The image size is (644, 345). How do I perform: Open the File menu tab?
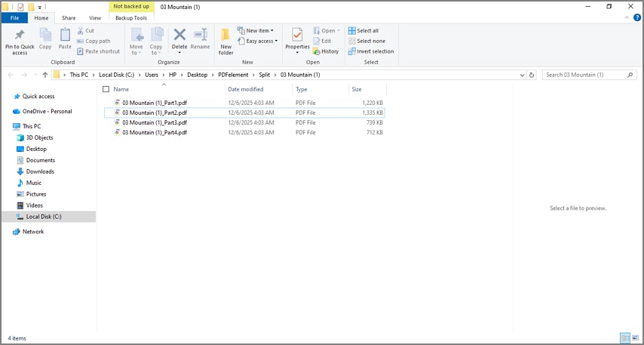[14, 17]
